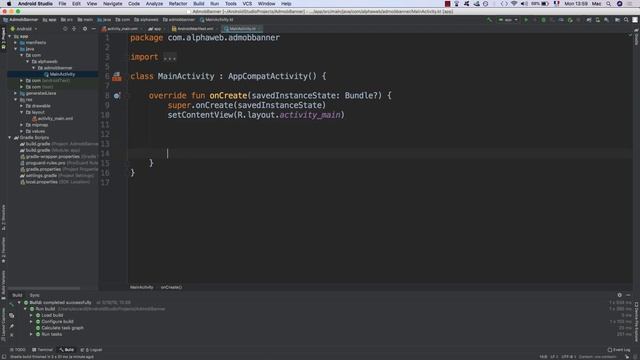Image resolution: width=640 pixels, height=360 pixels.
Task: Open the Navigate menu
Action: pyautogui.click(x=113, y=4)
